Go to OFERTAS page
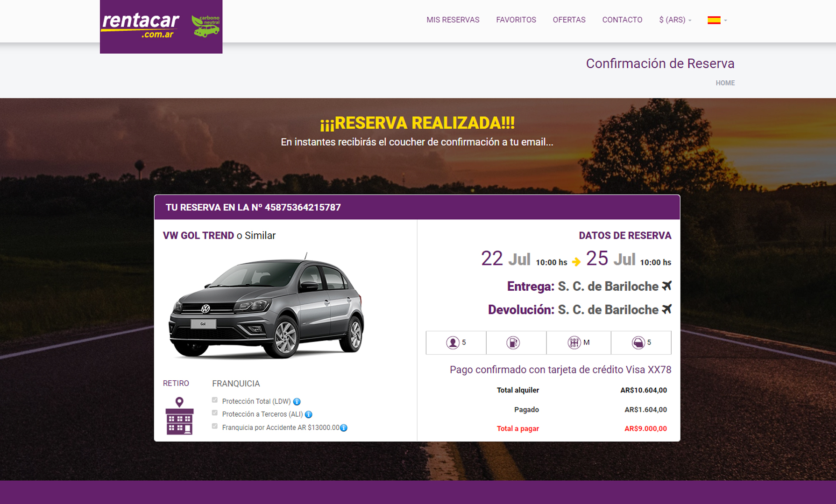 coord(569,20)
